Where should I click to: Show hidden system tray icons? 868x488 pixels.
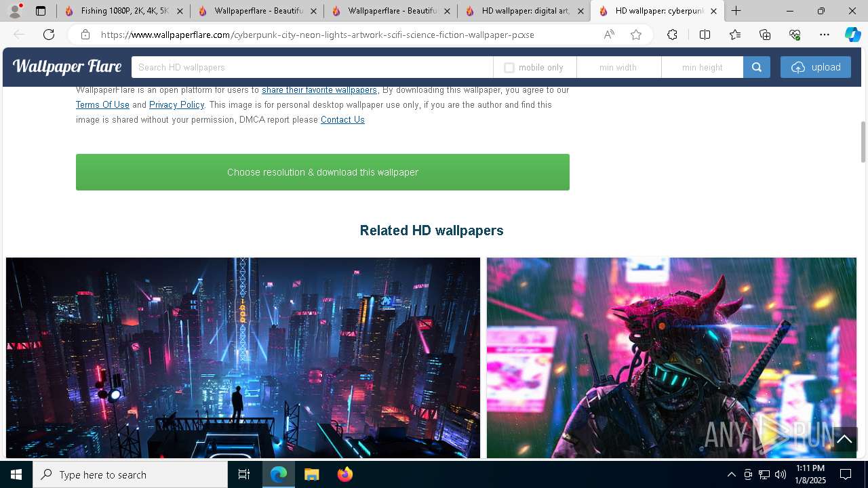(731, 474)
